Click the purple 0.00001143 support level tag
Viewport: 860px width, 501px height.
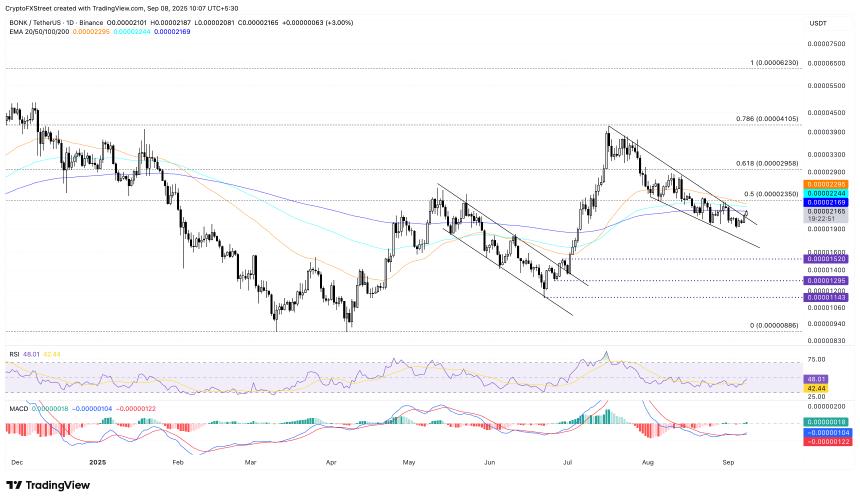826,297
